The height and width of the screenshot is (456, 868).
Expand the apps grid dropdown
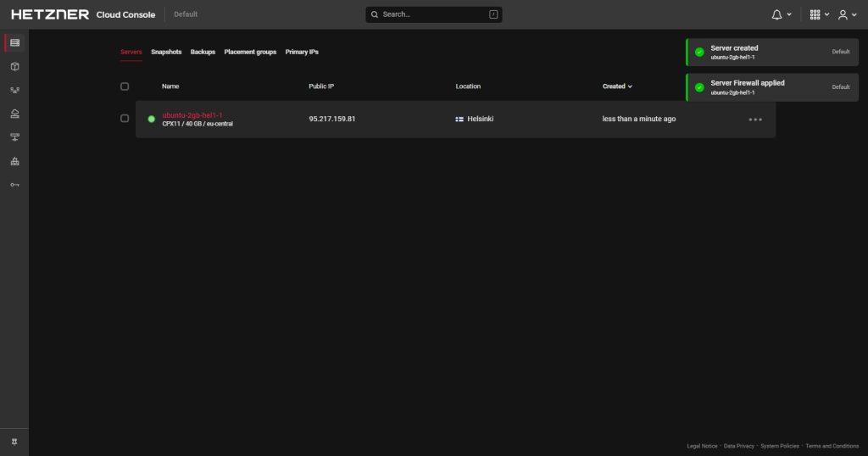pyautogui.click(x=819, y=14)
